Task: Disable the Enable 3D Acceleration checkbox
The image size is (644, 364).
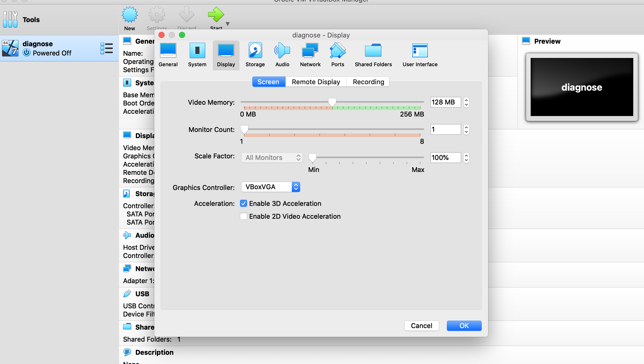Action: [x=244, y=204]
